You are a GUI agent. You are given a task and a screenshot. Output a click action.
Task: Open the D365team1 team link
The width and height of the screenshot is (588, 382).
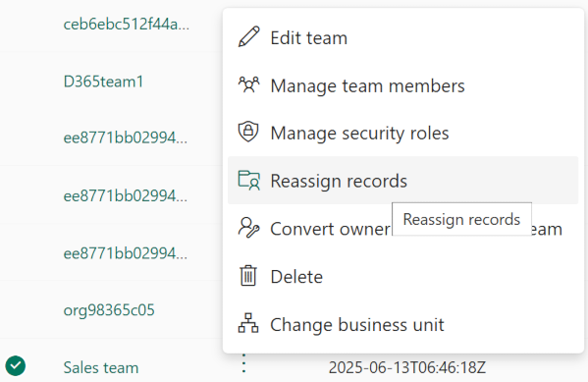[x=103, y=82]
